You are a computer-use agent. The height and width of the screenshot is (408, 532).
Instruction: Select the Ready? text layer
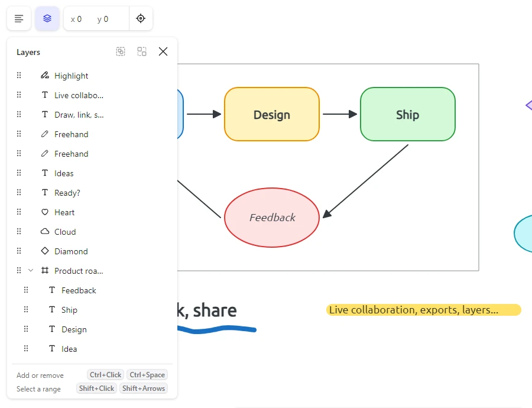pos(92,193)
